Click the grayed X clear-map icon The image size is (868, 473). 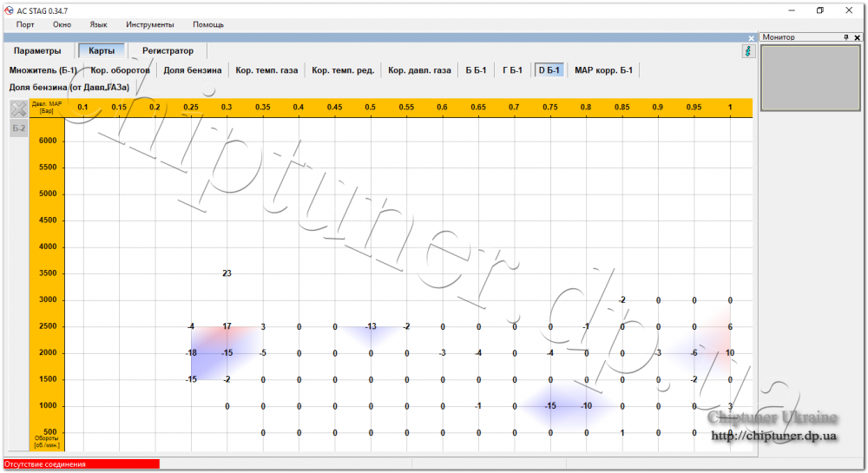click(19, 108)
